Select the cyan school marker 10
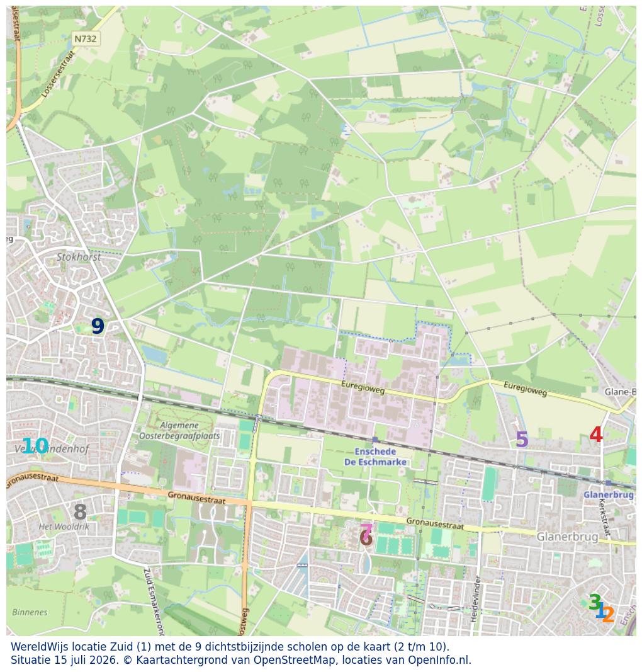This screenshot has height=672, width=642. [x=35, y=446]
